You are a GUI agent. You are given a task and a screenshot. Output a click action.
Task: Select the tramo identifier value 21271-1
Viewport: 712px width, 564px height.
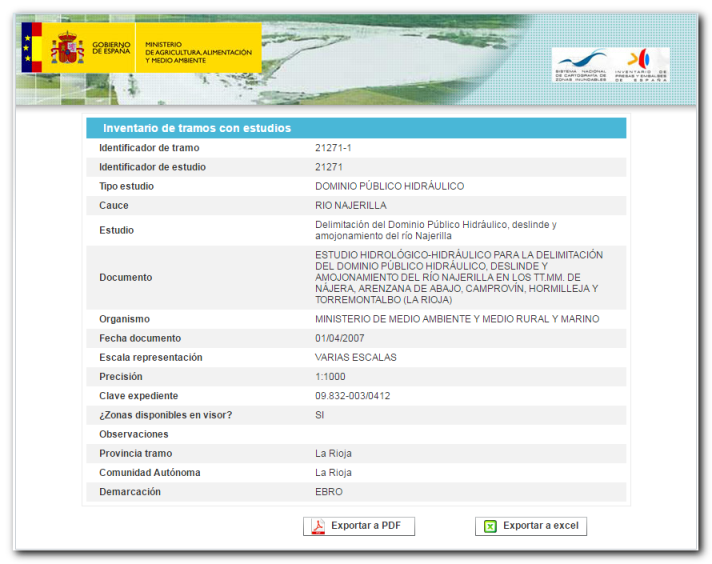click(333, 148)
